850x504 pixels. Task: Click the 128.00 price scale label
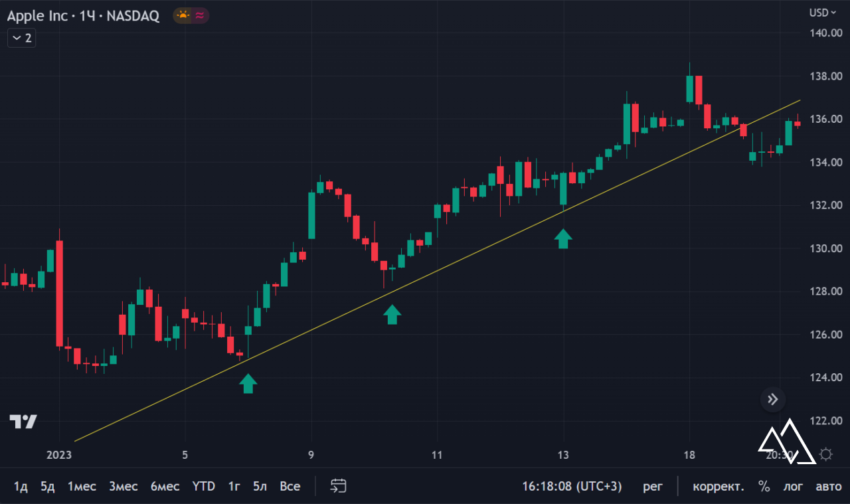[x=825, y=292]
